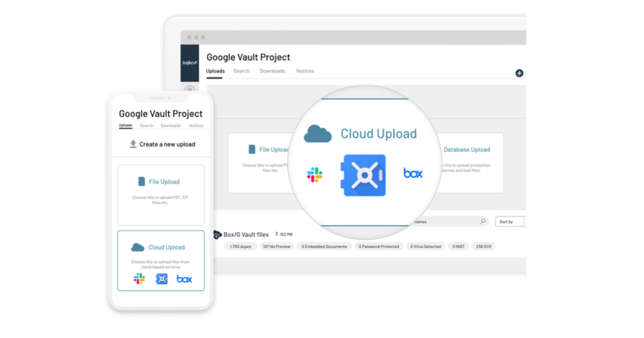The height and width of the screenshot is (338, 644).
Task: Click the large cloud icon beside Cloud Upload
Action: tap(318, 134)
